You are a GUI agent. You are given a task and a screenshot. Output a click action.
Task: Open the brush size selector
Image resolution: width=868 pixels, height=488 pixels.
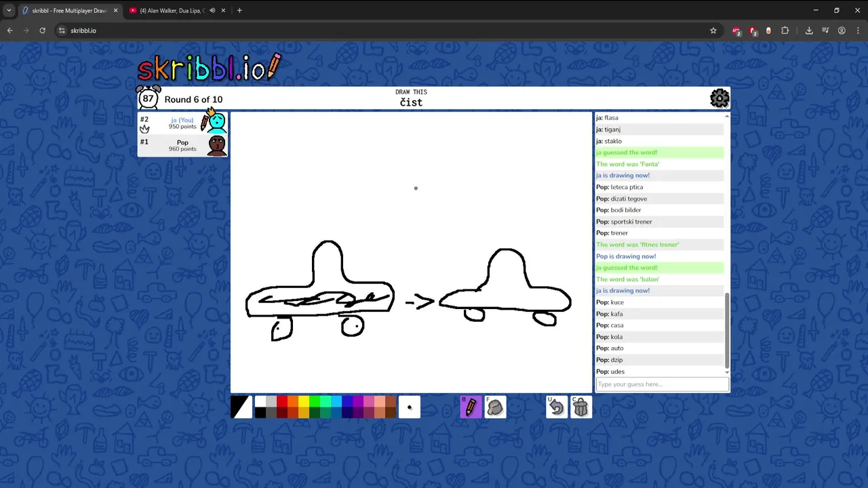pyautogui.click(x=410, y=407)
